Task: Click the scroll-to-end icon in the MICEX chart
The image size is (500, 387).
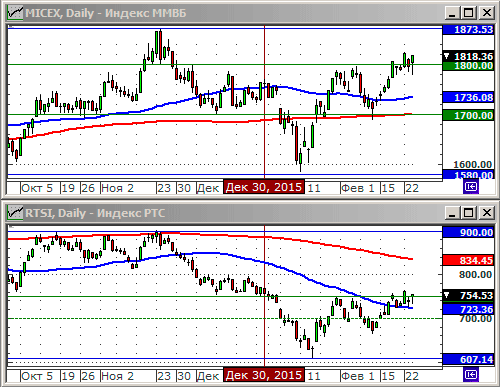Action: tap(471, 187)
